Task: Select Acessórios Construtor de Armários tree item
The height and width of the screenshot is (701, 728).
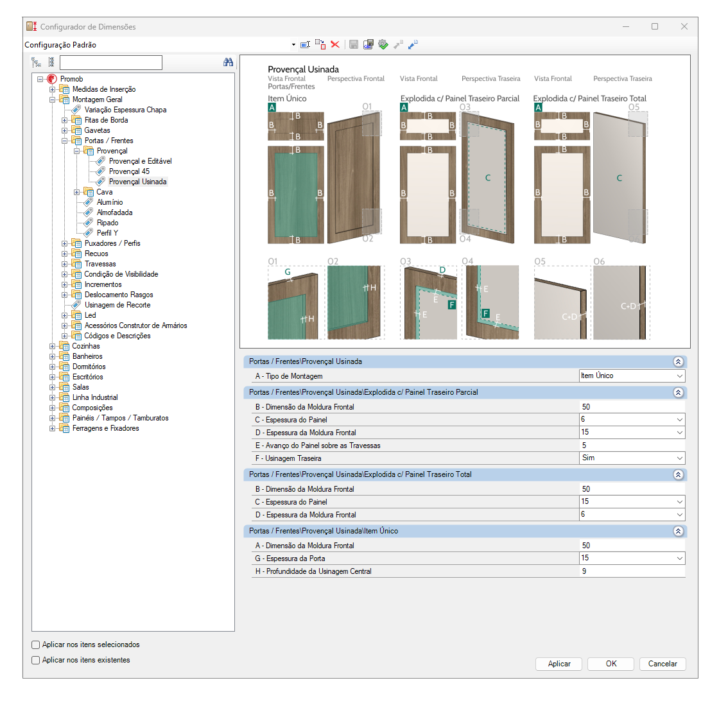Action: pos(136,325)
